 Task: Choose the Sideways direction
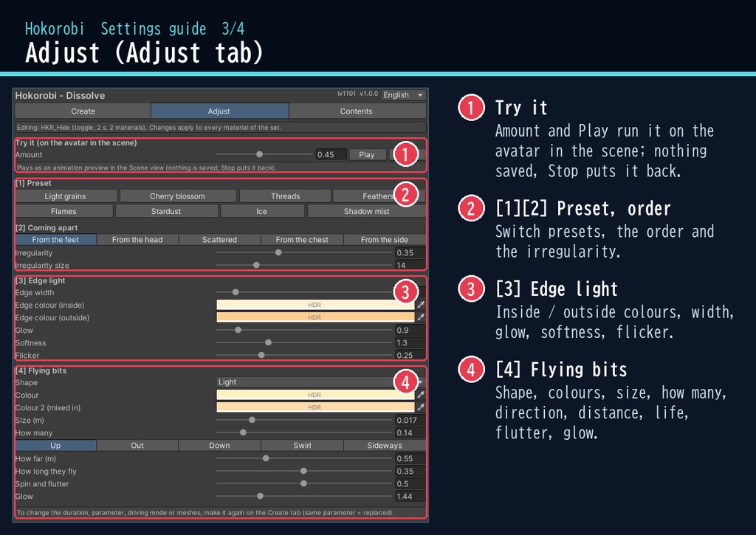coord(384,446)
